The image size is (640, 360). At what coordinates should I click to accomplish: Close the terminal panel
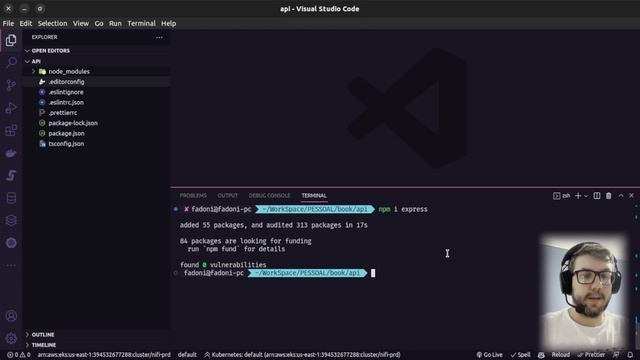631,196
